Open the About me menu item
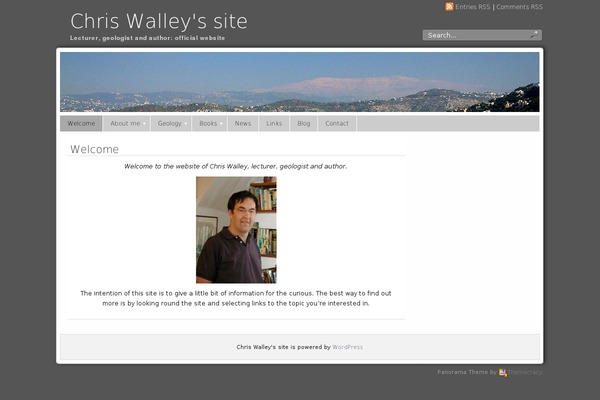Image resolution: width=600 pixels, height=400 pixels. [125, 124]
